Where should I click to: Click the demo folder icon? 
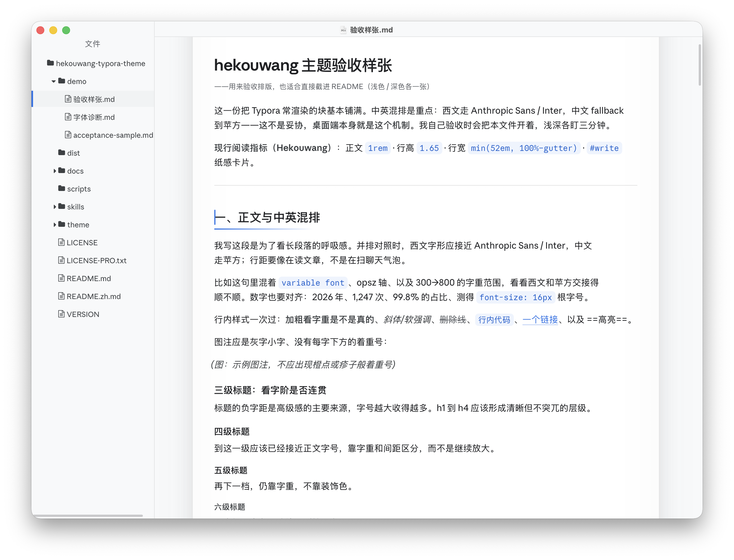(x=62, y=81)
